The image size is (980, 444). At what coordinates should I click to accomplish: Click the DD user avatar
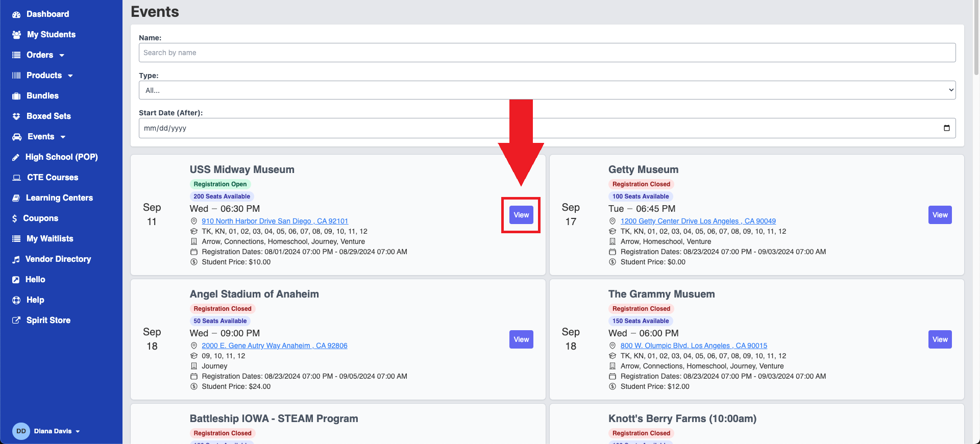click(21, 431)
